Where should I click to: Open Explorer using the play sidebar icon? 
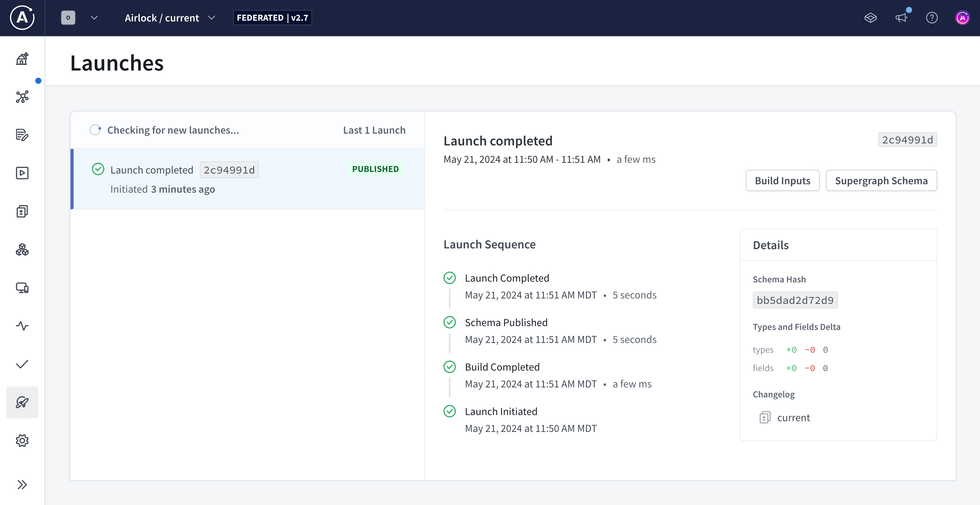tap(22, 173)
